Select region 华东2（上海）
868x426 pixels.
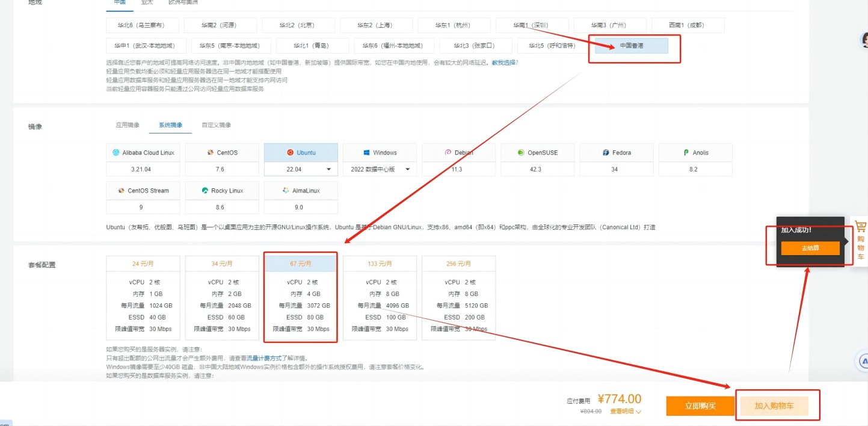pos(376,25)
